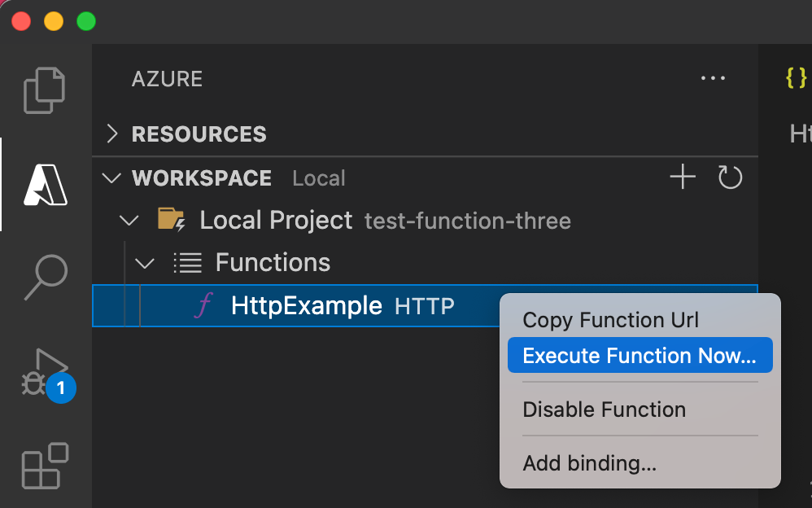812x508 pixels.
Task: Disable the HttpExample function via the menu
Action: pyautogui.click(x=604, y=409)
